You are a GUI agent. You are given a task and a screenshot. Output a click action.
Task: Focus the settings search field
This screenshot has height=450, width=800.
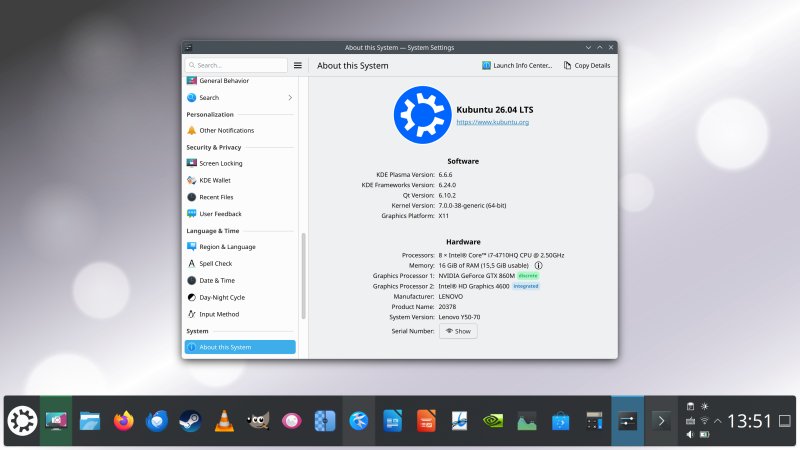[236, 65]
